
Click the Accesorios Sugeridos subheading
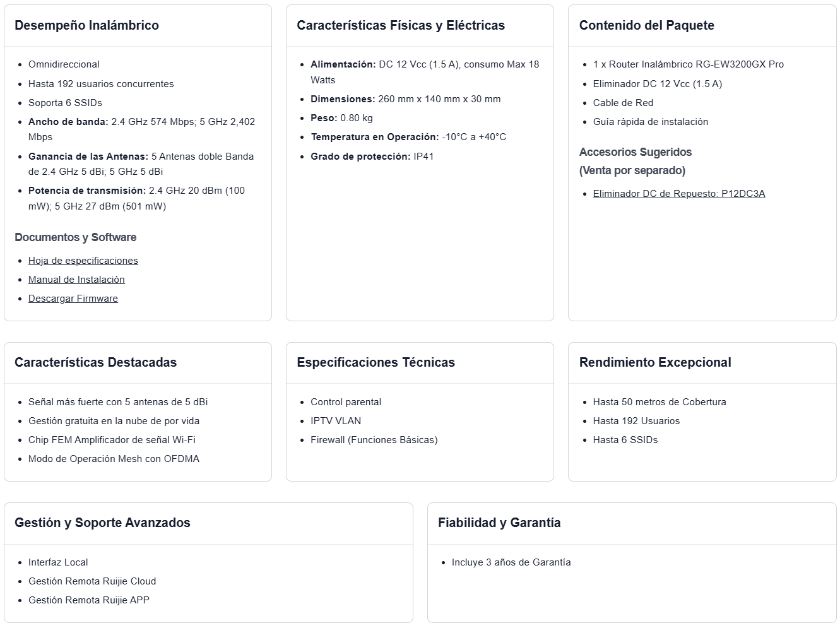click(x=635, y=152)
